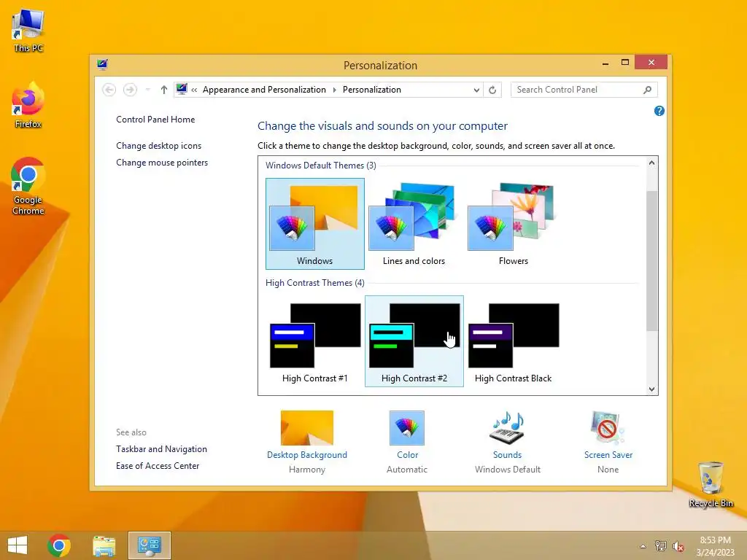Click the Forward navigation arrow
Image resolution: width=747 pixels, height=560 pixels.
point(130,90)
